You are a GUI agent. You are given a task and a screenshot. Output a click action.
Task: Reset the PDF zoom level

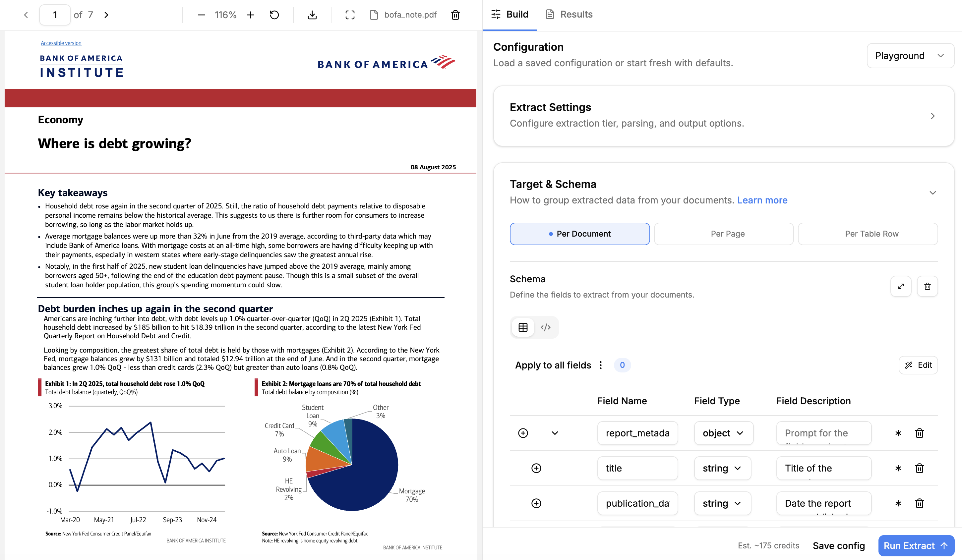coord(274,15)
